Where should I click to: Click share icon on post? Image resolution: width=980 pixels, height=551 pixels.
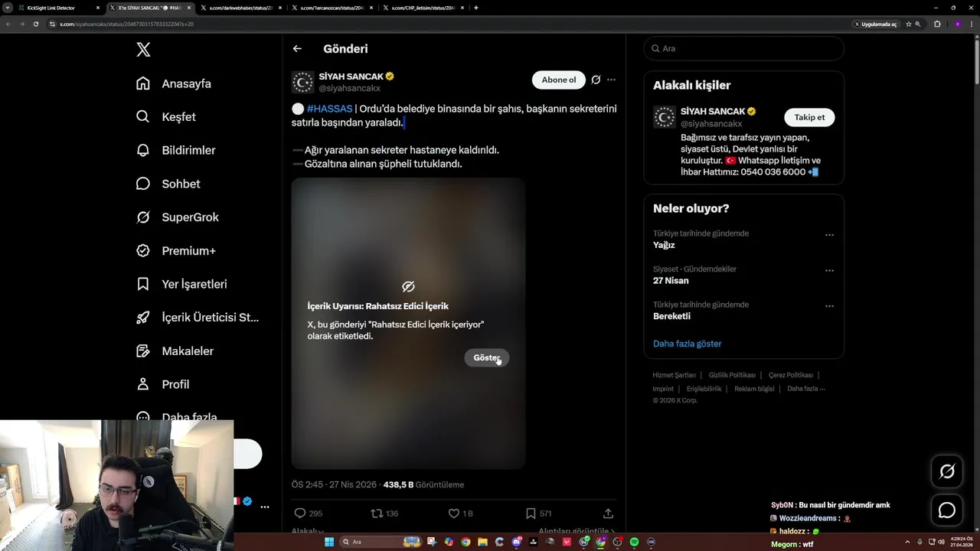coord(608,514)
